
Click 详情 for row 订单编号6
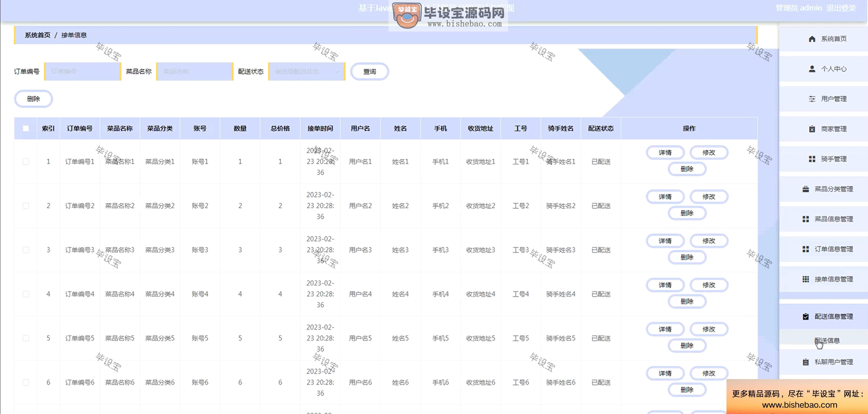(x=665, y=373)
